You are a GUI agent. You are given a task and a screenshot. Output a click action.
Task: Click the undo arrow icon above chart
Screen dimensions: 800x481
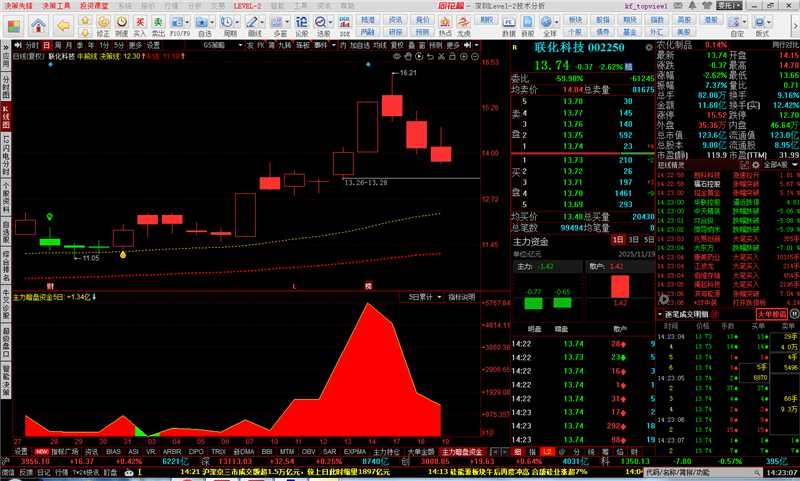coord(430,57)
